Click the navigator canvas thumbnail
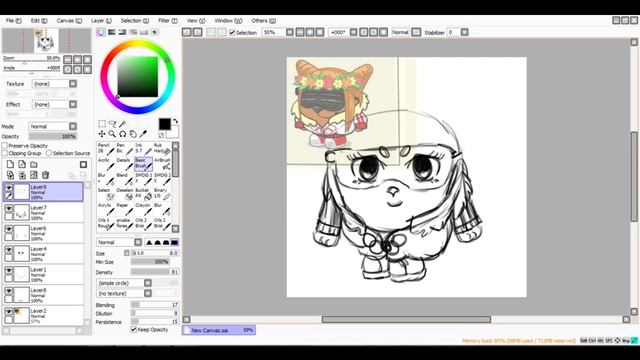The image size is (640, 360). pyautogui.click(x=46, y=40)
